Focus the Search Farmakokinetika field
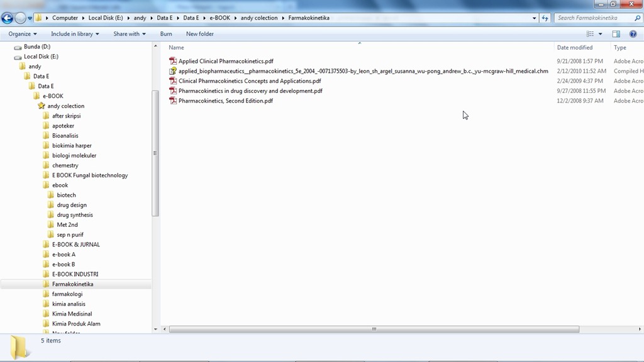Screen dimensions: 644x362 594,18
